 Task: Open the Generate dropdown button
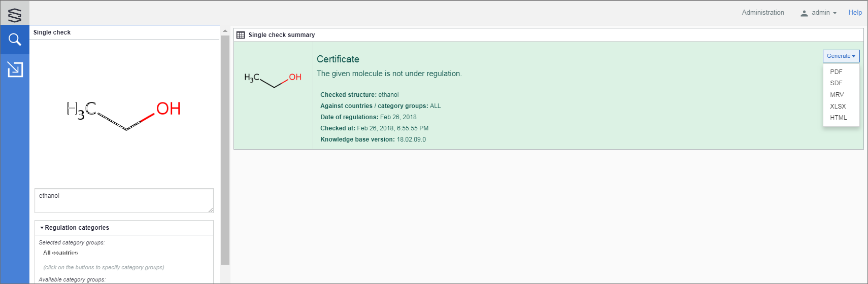point(841,56)
